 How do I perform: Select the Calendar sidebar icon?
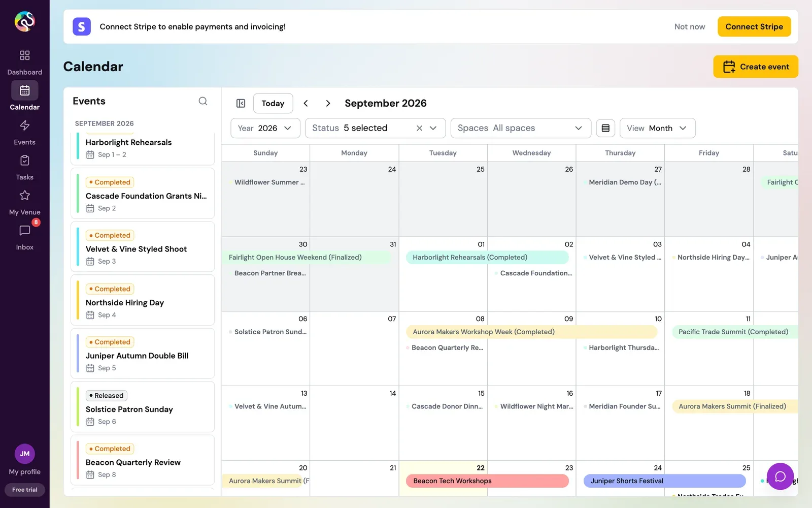click(x=25, y=90)
